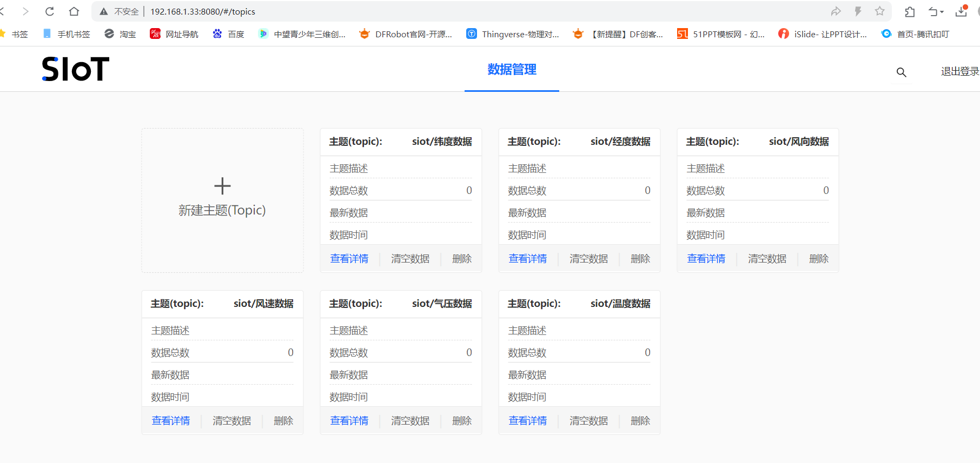Click the share arrow icon in address bar
This screenshot has height=463, width=980.
pos(836,11)
